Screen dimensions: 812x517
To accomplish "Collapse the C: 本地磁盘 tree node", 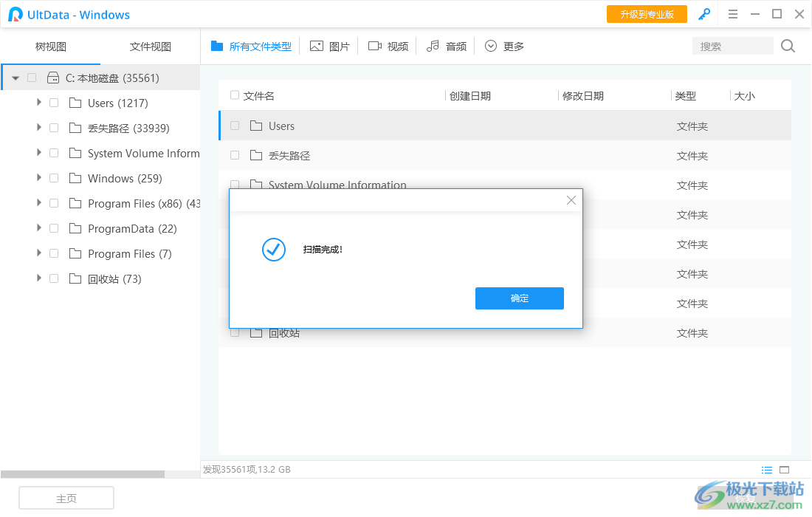I will click(15, 77).
